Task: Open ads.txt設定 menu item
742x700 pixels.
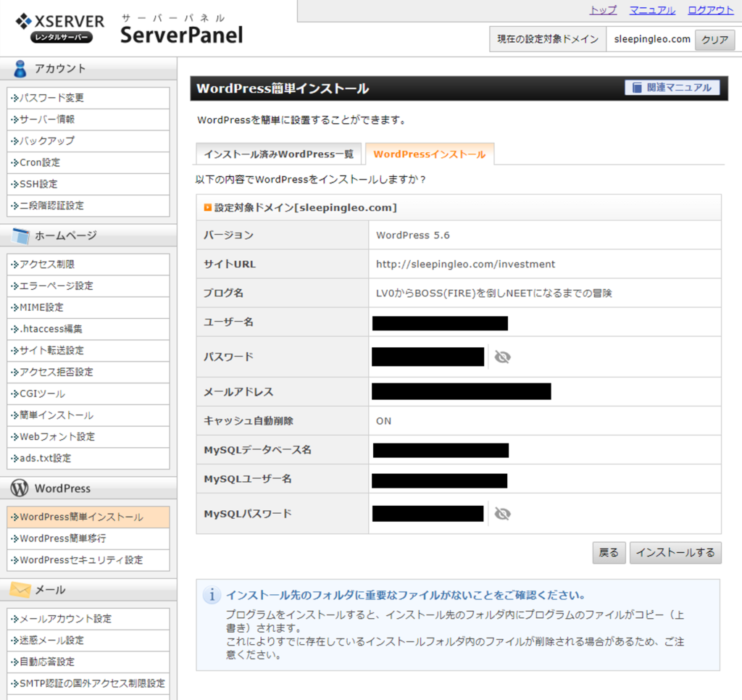Action: coord(88,458)
